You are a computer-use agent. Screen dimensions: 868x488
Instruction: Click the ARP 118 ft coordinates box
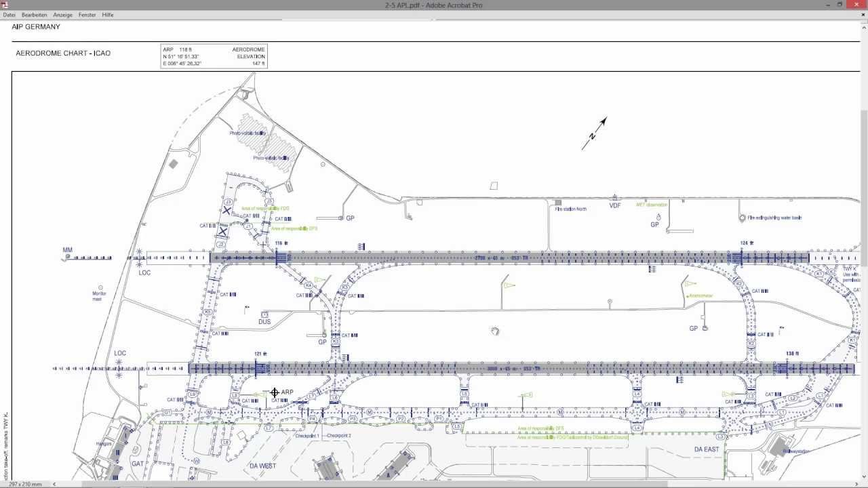[x=214, y=56]
